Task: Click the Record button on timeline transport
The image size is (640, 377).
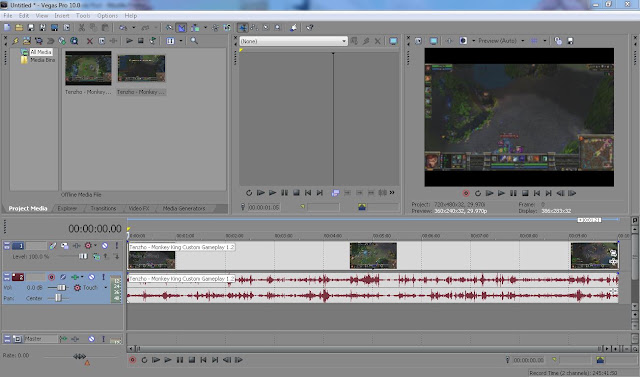Action: click(x=133, y=360)
